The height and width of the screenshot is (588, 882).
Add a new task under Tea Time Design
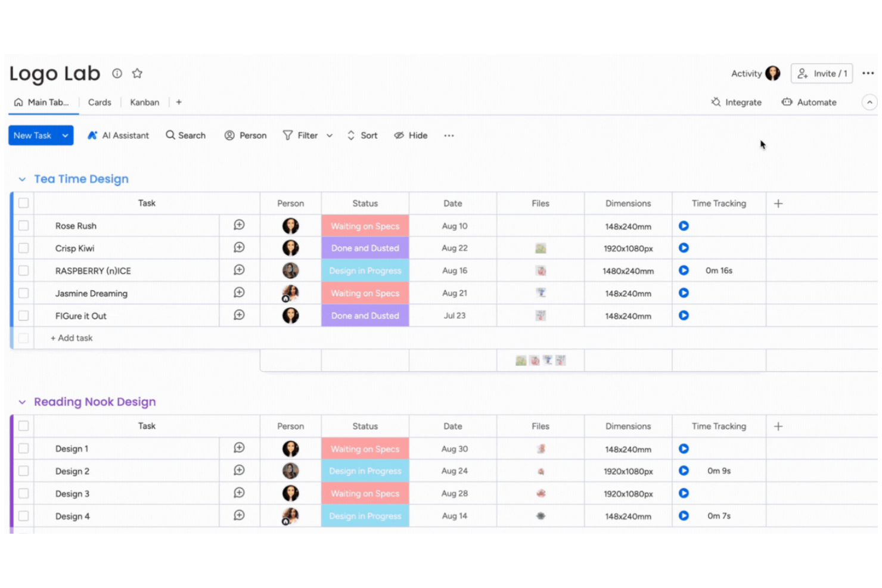click(72, 338)
